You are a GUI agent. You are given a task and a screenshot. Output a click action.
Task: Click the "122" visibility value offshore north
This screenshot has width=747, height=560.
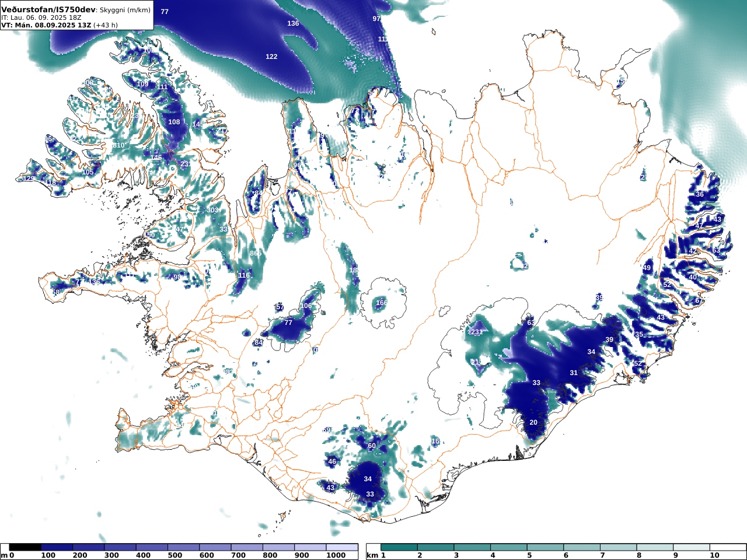click(x=271, y=57)
